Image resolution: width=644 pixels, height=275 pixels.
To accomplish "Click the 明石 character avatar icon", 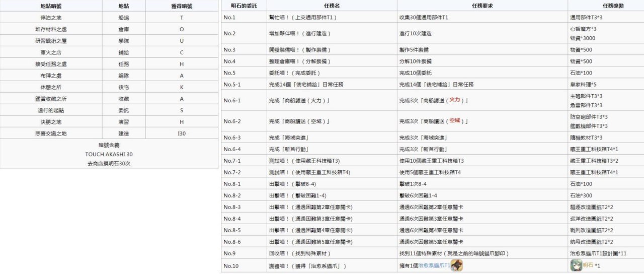I will click(576, 265).
